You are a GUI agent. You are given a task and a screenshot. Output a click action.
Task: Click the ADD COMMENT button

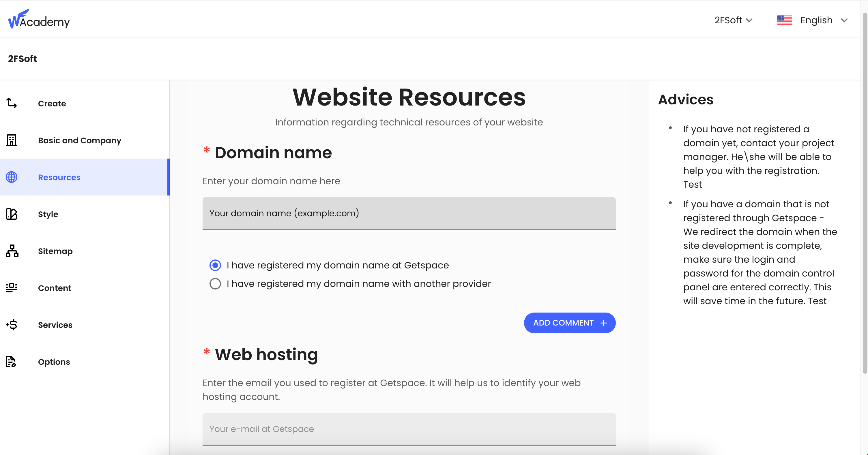coord(569,323)
